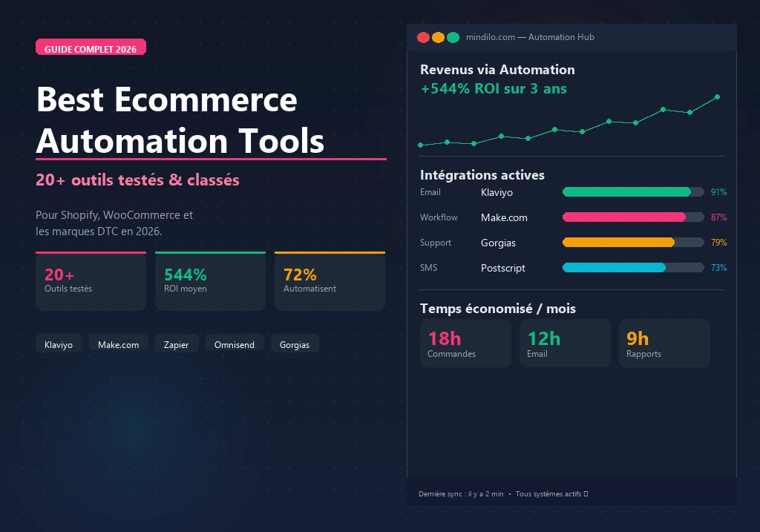Open the 72% Automatisent stat card
This screenshot has height=532, width=760.
pos(330,281)
